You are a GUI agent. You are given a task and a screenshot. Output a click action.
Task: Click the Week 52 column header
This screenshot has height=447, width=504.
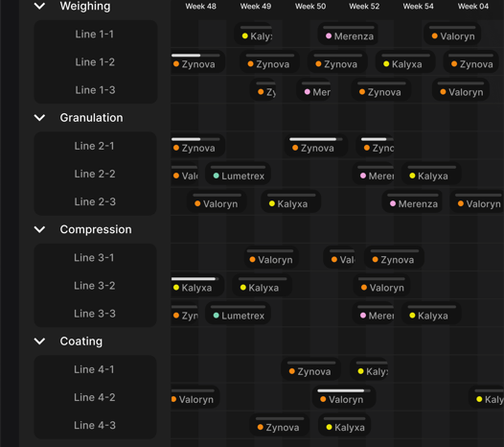pos(364,6)
